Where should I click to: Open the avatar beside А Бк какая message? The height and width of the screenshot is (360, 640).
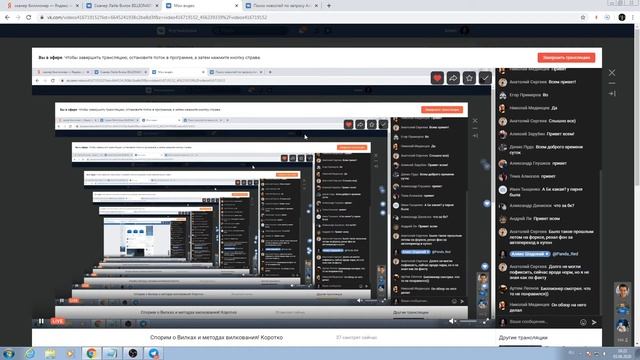(503, 190)
